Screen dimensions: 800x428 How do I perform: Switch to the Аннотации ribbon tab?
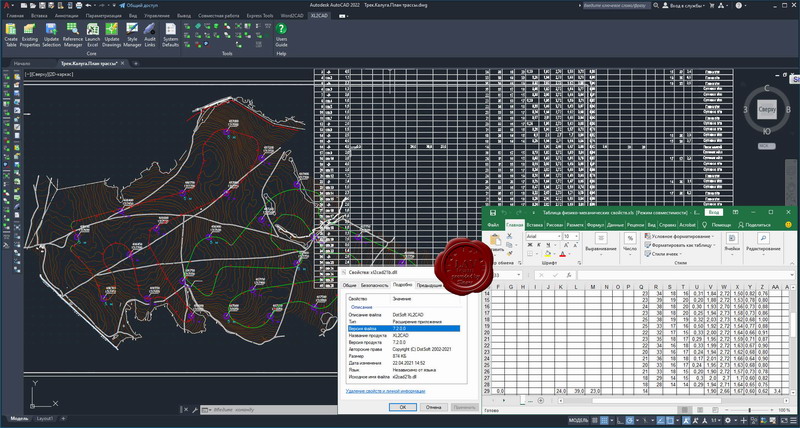tap(67, 16)
